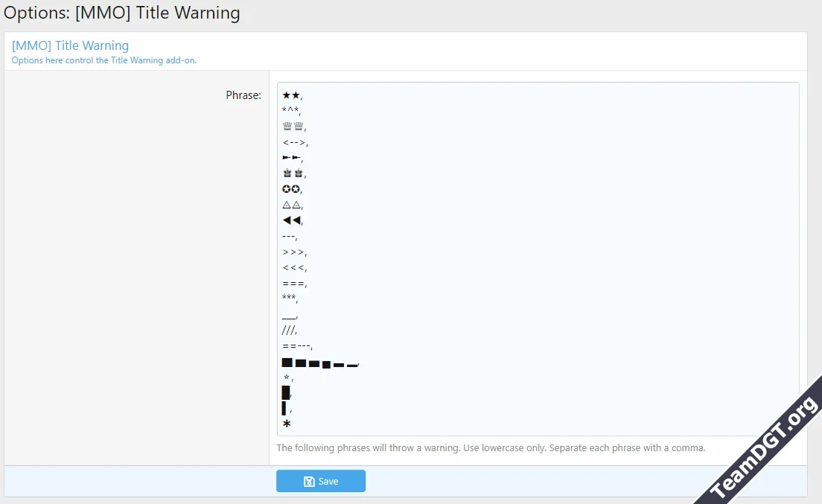822x504 pixels.
Task: Click the Phrase field label
Action: point(243,95)
